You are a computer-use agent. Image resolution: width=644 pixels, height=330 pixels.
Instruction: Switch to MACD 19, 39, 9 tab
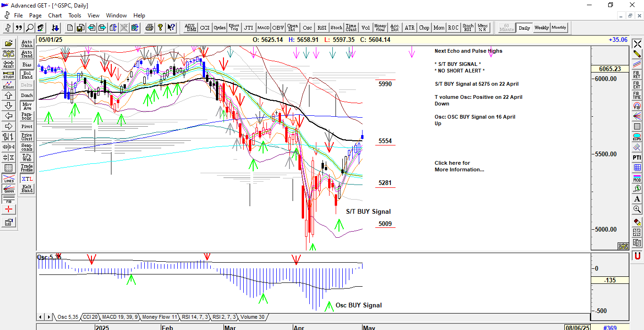(120, 317)
